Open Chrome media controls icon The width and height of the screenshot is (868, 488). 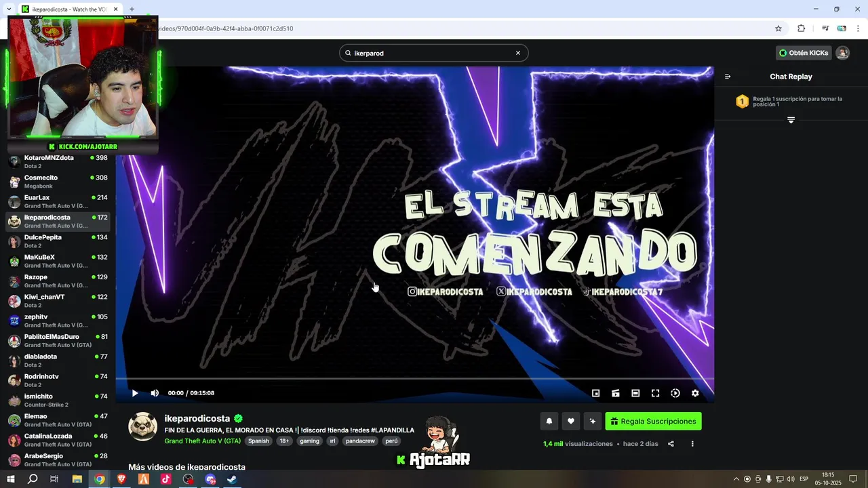825,28
